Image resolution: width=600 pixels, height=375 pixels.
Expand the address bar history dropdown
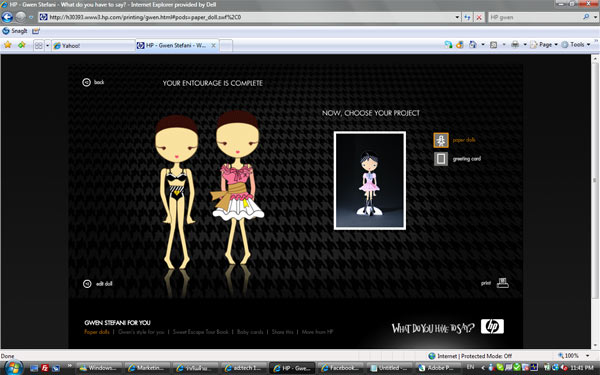tap(457, 17)
